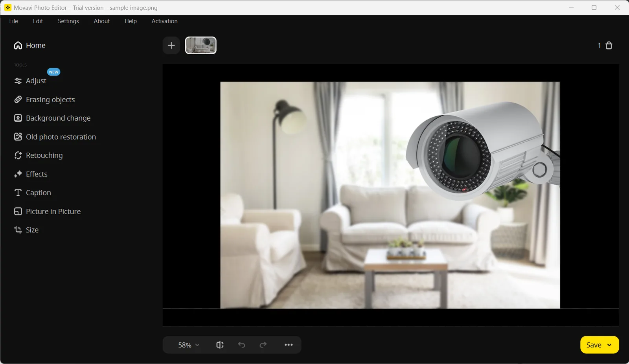Select the sample image thumbnail
The width and height of the screenshot is (629, 364).
[x=201, y=46]
